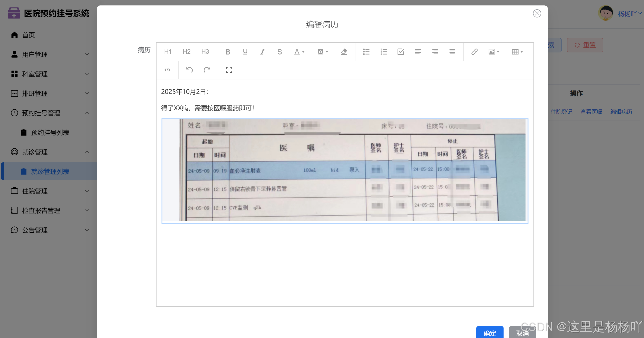The height and width of the screenshot is (338, 644).
Task: Undo the last edit
Action: click(190, 70)
